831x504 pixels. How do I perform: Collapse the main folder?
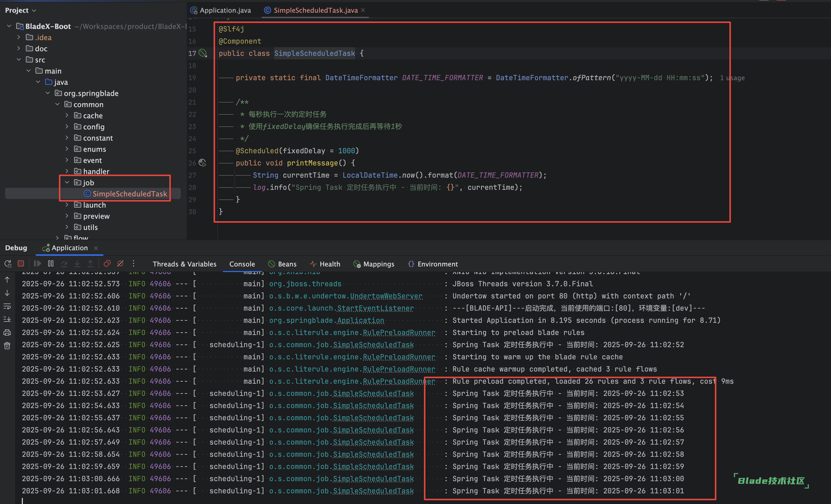(29, 71)
